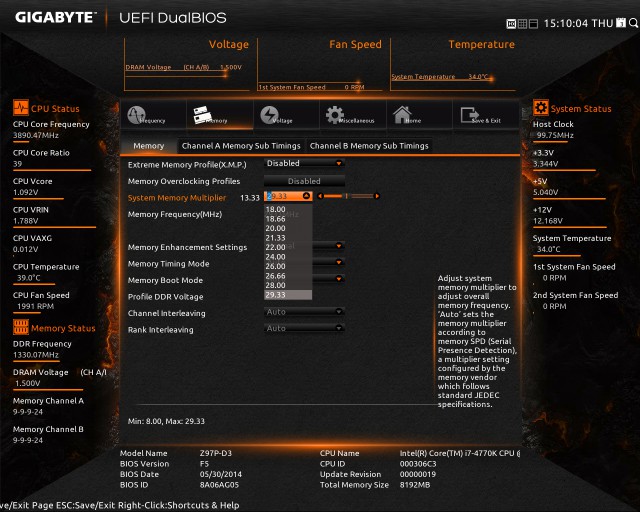The height and width of the screenshot is (512, 640).
Task: Choose highlighted multiplier 29.33 in list
Action: coord(288,295)
